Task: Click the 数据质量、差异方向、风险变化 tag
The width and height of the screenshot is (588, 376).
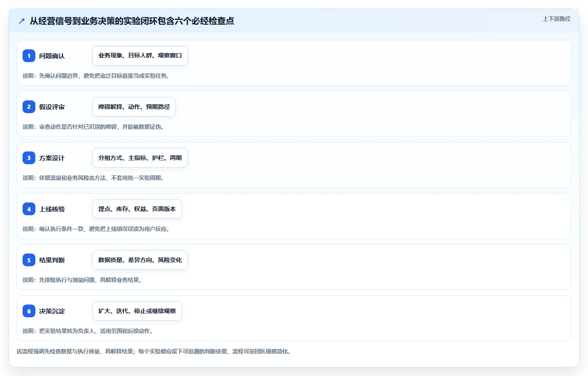Action: (x=140, y=260)
